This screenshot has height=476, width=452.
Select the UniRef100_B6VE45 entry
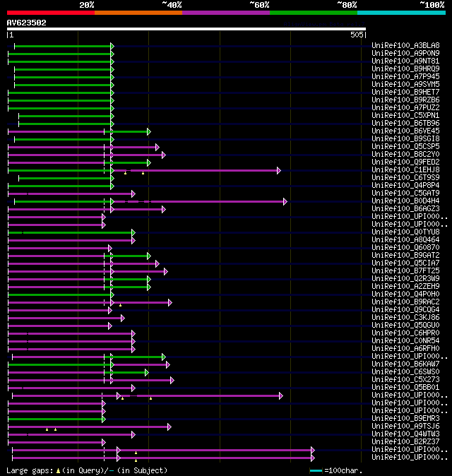tap(405, 131)
